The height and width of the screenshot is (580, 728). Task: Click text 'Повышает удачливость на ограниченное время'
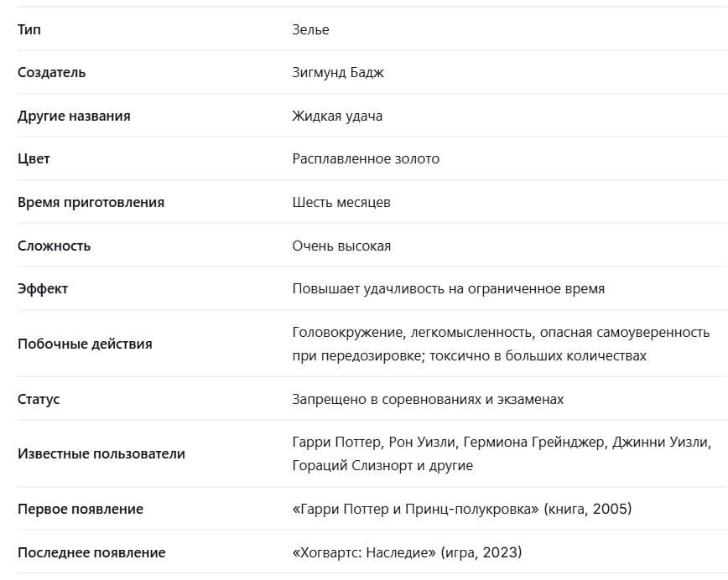(449, 288)
